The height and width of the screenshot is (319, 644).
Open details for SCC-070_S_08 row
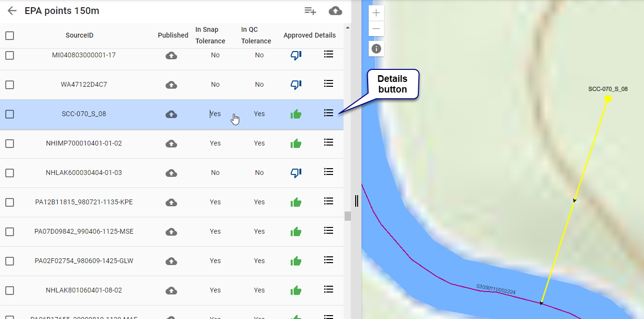click(329, 113)
